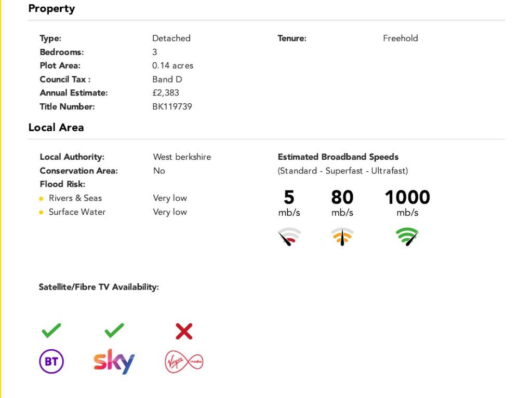Viewport: 532px width, 398px height.
Task: Click the 80 mb/s superfast speed value
Action: (342, 198)
